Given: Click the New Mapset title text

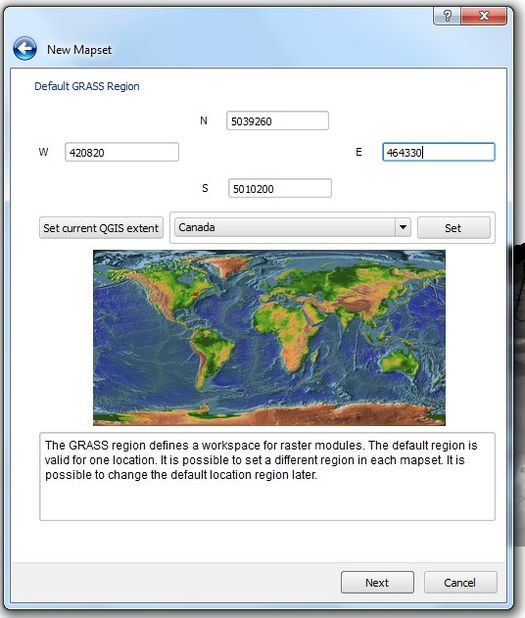Looking at the screenshot, I should (x=79, y=50).
